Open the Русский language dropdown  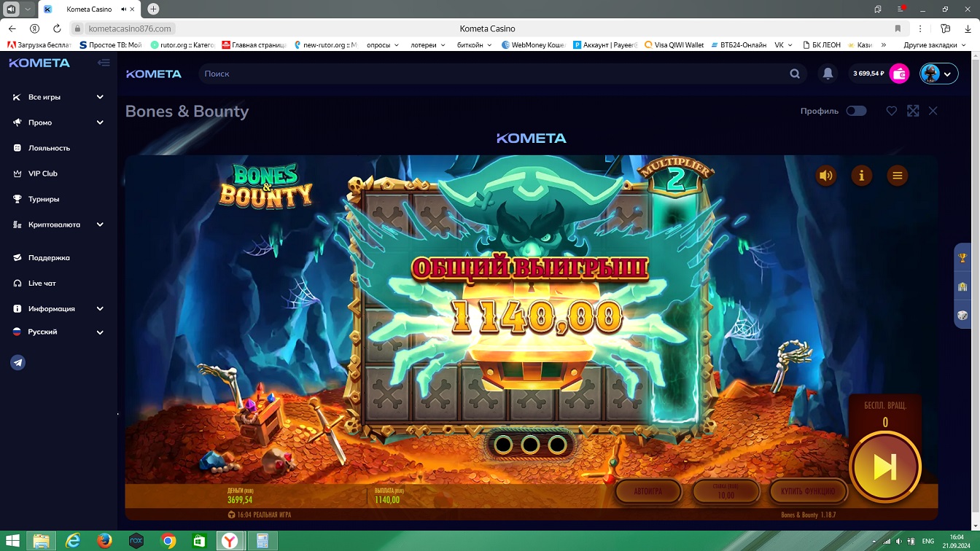click(x=58, y=332)
